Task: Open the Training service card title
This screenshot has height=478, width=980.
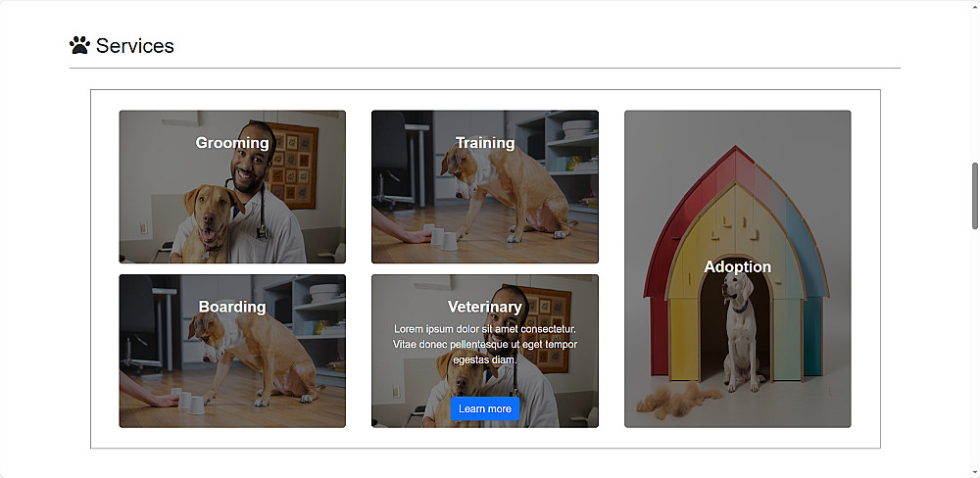Action: coord(485,143)
